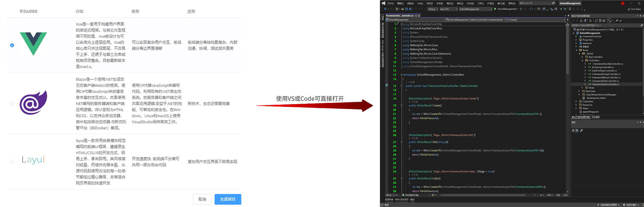644x207 pixels.
Task: Click the wrench Properties icon in Solution Explorer
Action: click(617, 21)
